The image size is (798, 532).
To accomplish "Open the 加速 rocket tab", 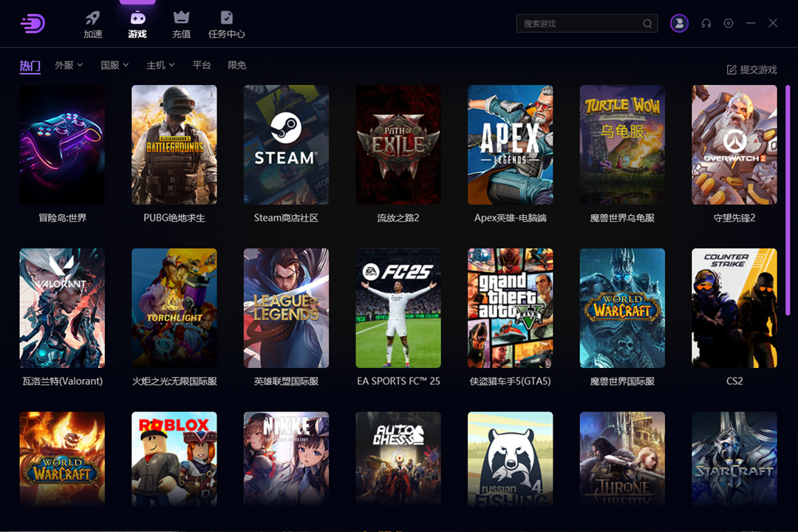I will tap(92, 24).
